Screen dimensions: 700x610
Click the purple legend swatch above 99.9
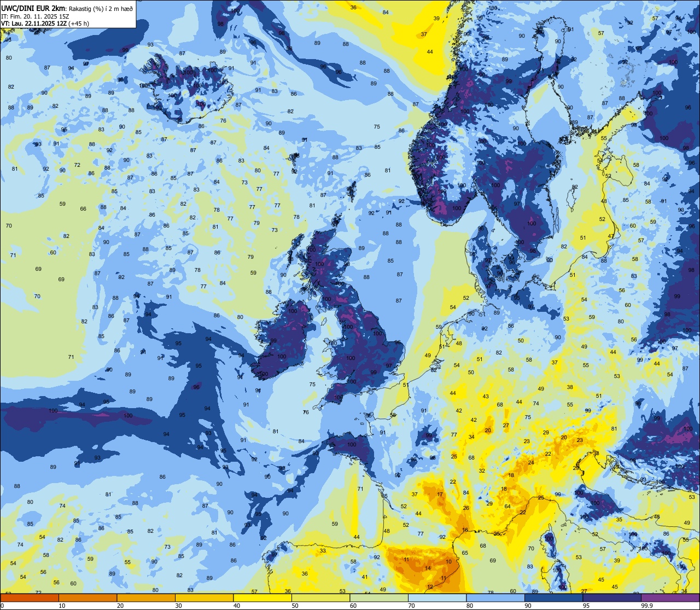tap(670, 597)
